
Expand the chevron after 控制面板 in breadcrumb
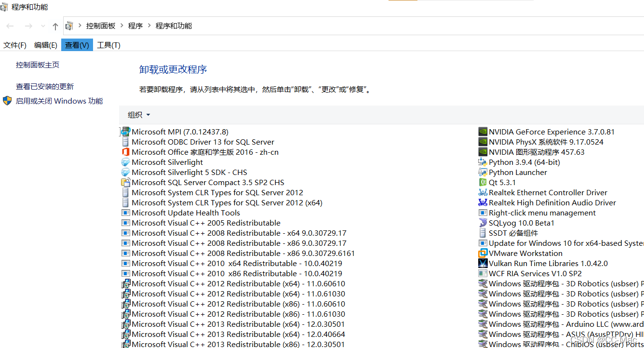pyautogui.click(x=121, y=26)
